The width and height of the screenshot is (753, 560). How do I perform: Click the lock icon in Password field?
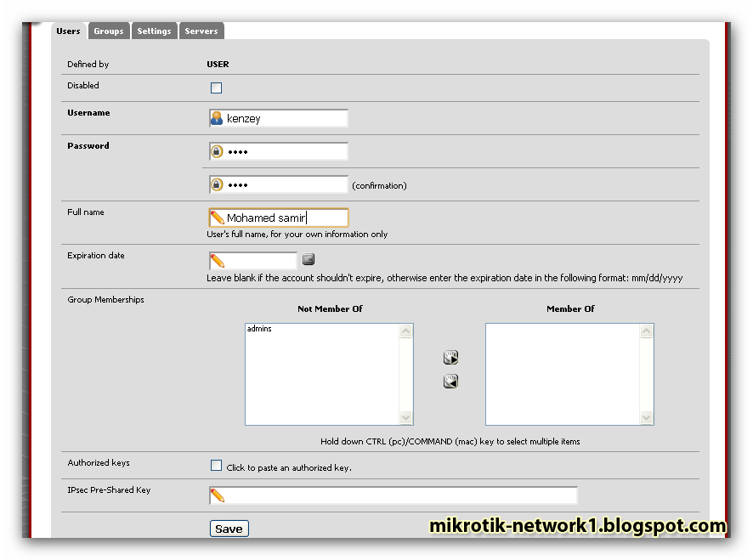coord(217,151)
